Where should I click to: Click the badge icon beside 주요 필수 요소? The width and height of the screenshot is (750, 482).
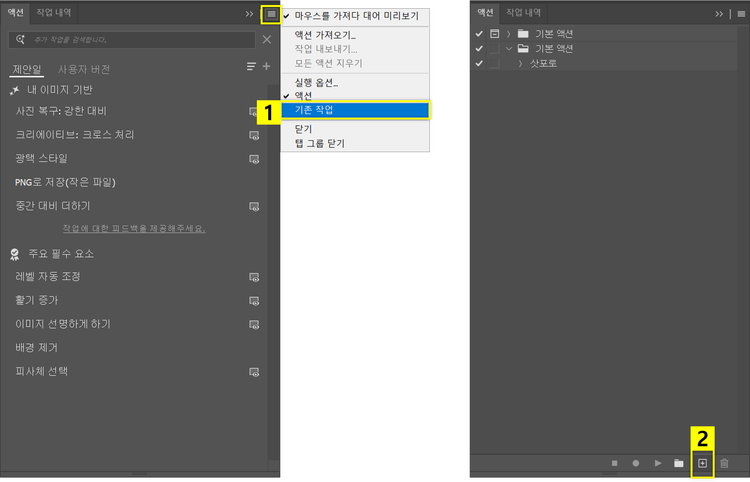coord(15,254)
